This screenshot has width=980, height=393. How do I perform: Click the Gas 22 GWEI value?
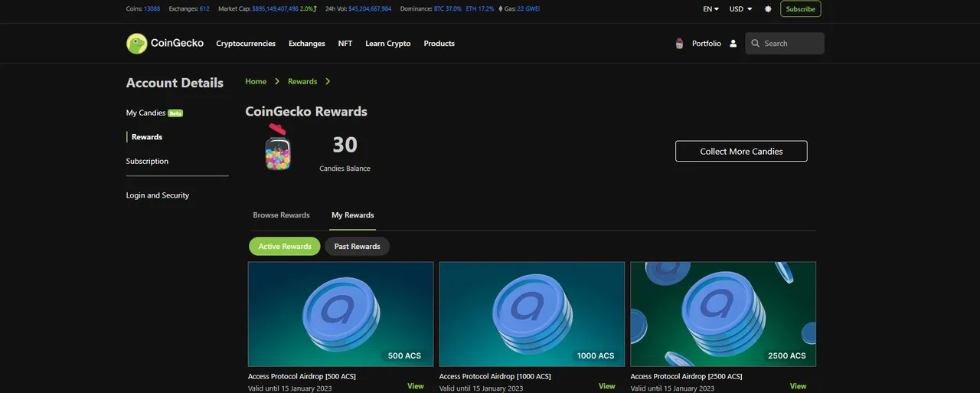pyautogui.click(x=528, y=9)
